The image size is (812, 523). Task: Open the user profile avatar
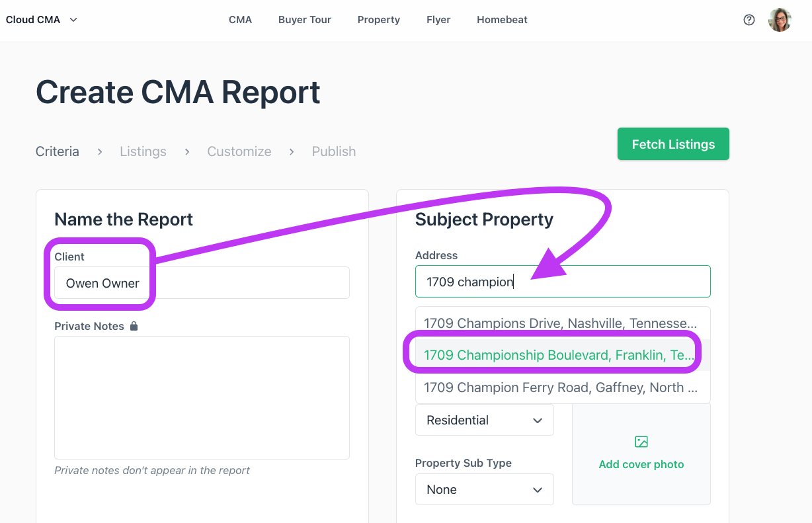(780, 20)
